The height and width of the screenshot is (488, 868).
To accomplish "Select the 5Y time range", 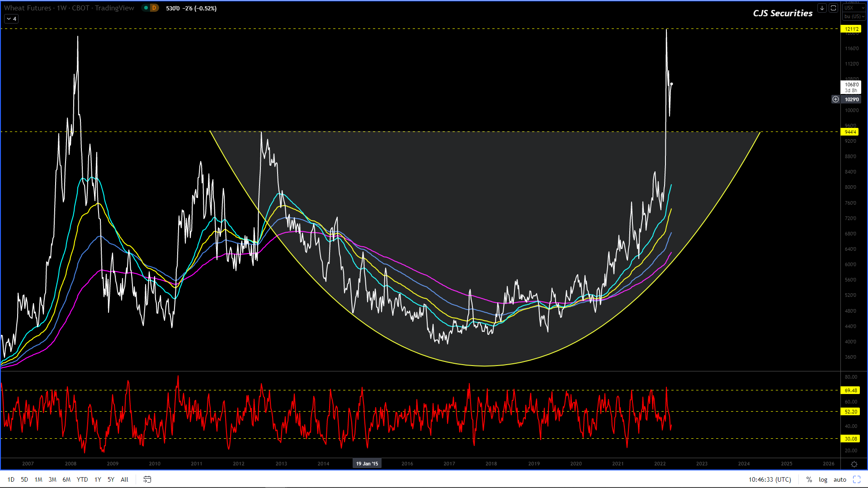I will 111,479.
